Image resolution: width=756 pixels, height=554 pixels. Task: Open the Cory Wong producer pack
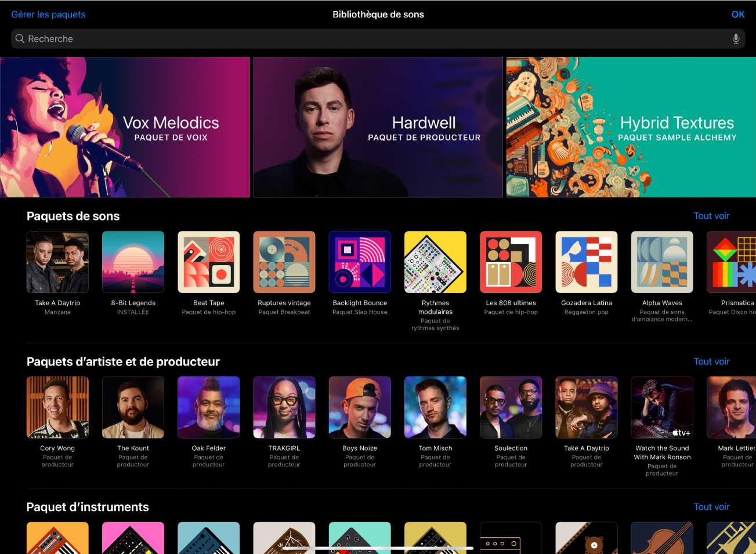tap(57, 407)
